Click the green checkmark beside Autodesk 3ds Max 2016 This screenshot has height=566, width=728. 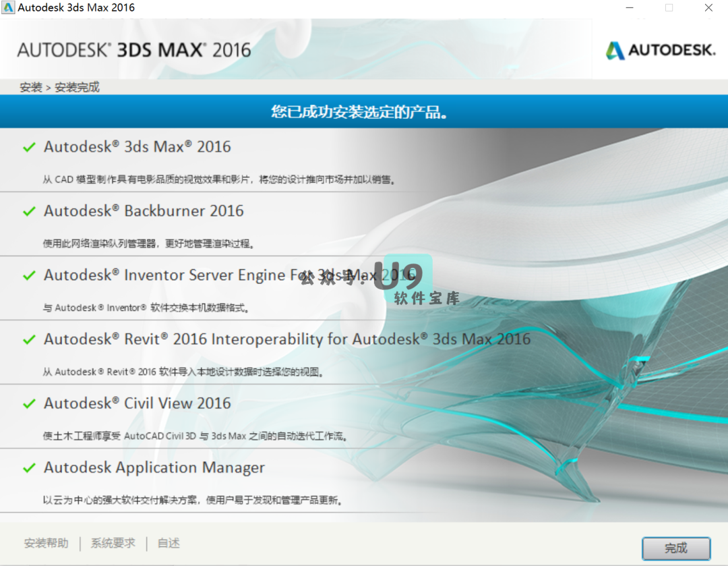click(29, 147)
